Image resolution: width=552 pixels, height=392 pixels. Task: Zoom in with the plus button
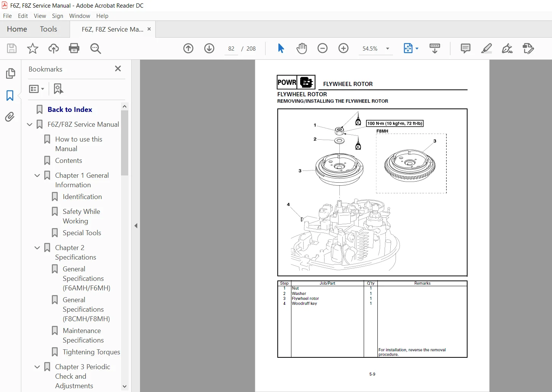point(344,48)
